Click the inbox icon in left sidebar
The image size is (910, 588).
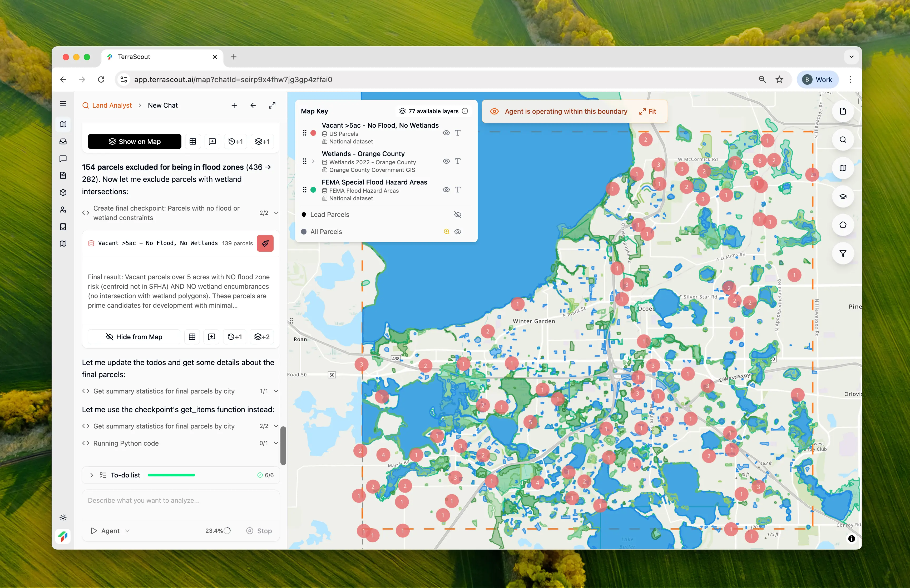(63, 142)
